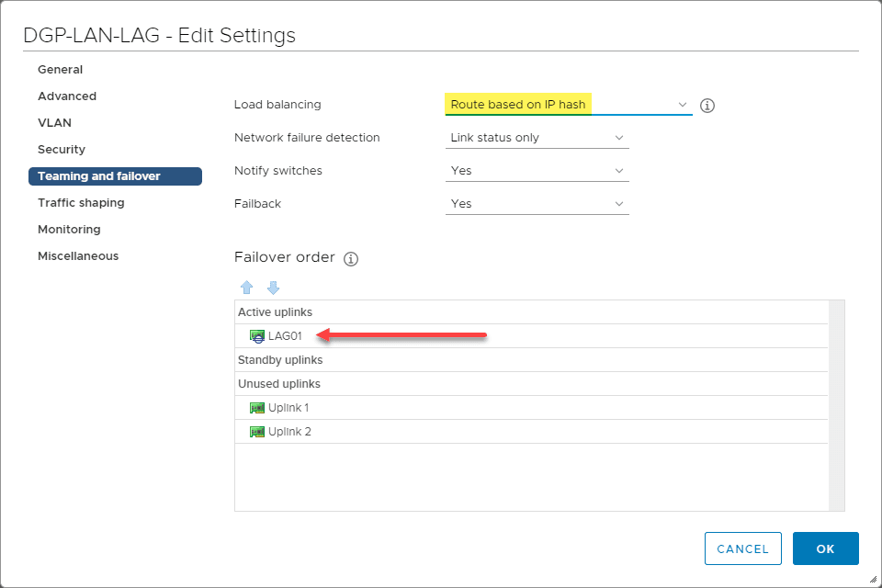Open the Monitoring section
The image size is (882, 588).
coord(69,230)
